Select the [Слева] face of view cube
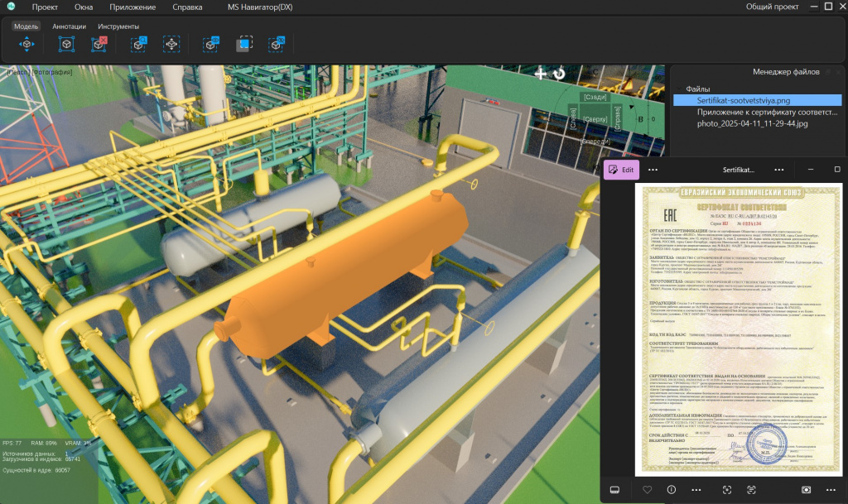 [x=573, y=119]
